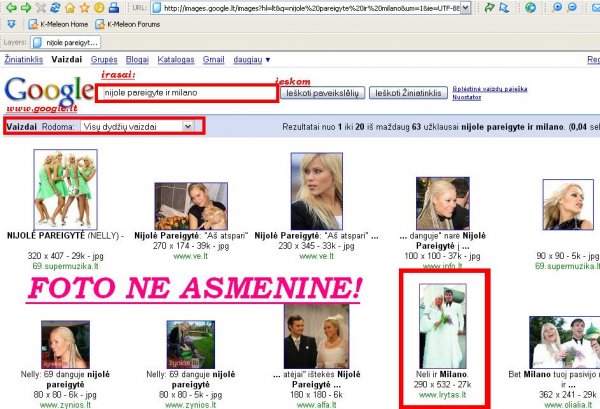This screenshot has height=409, width=600.
Task: Open the Blogai link
Action: 137,59
